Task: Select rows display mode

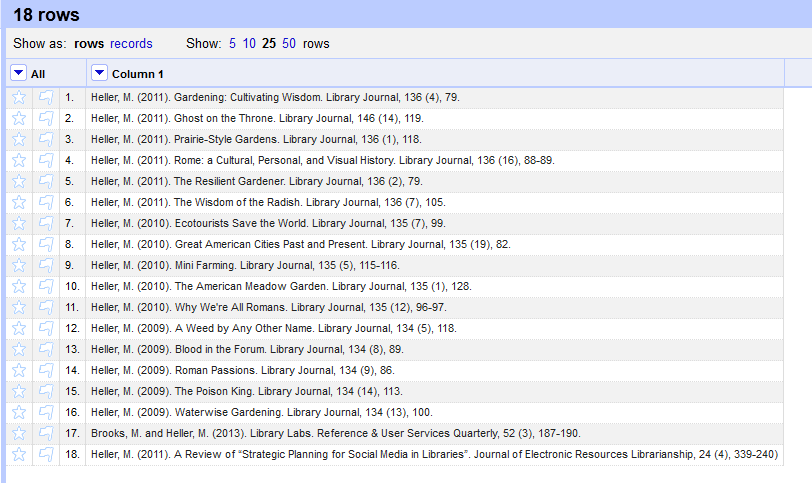Action: click(x=89, y=43)
